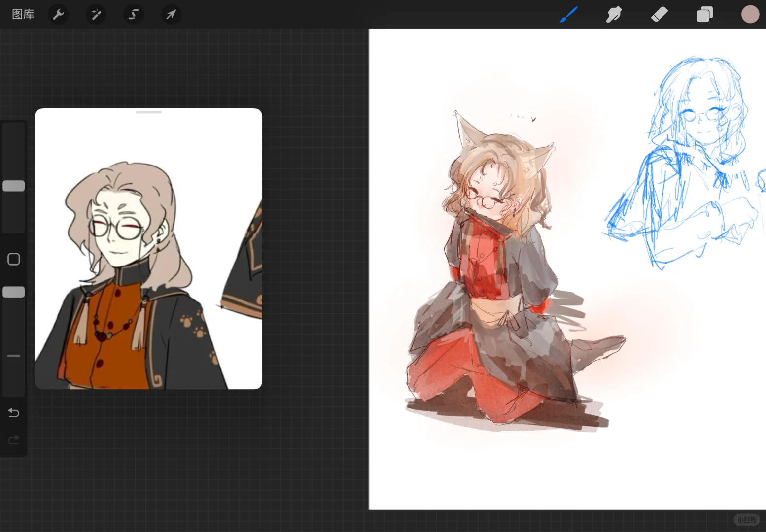Open the active color picker circle

(x=750, y=14)
